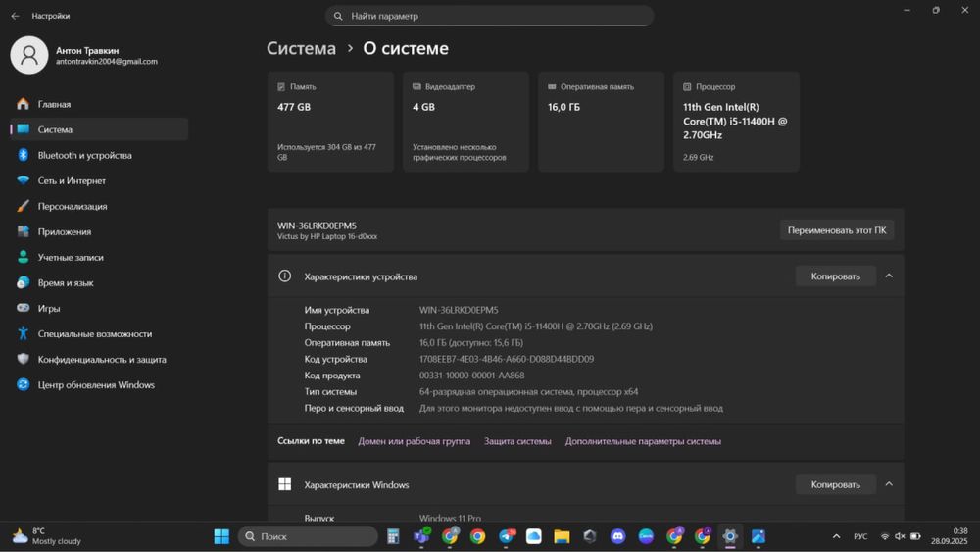Viewport: 980px width, 552px height.
Task: Open Специальные возможности settings
Action: click(99, 333)
